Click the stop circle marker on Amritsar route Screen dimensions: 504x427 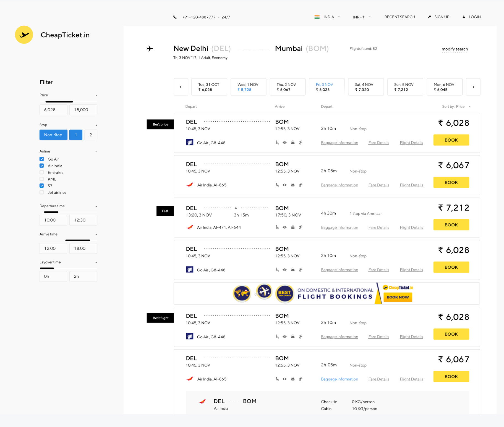coord(236,208)
